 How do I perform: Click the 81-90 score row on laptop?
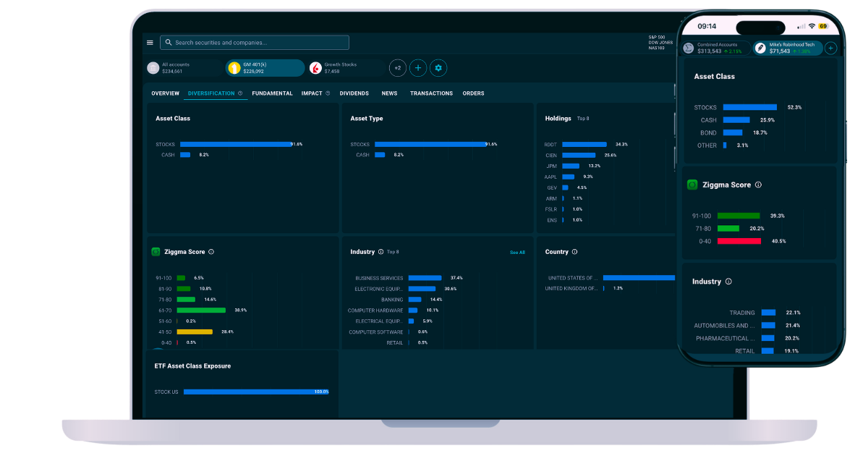[184, 289]
